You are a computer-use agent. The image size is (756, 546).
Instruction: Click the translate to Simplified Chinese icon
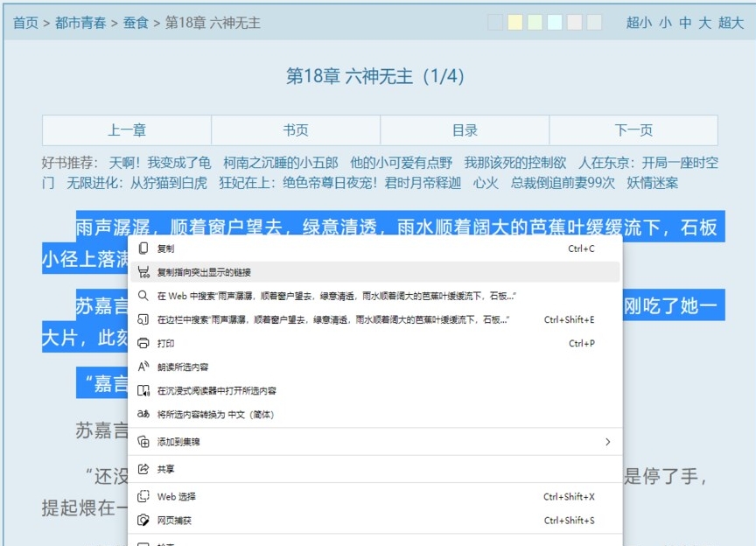(143, 415)
